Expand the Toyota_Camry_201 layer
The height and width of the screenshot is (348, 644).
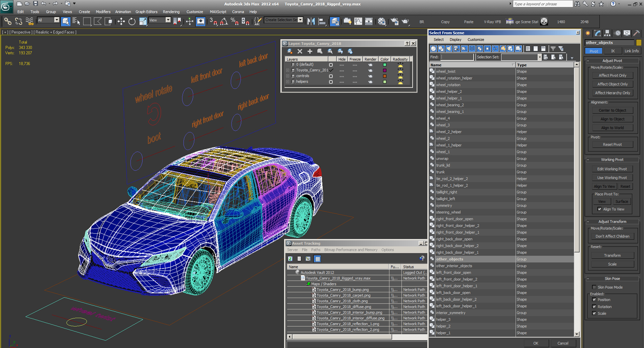tap(287, 70)
